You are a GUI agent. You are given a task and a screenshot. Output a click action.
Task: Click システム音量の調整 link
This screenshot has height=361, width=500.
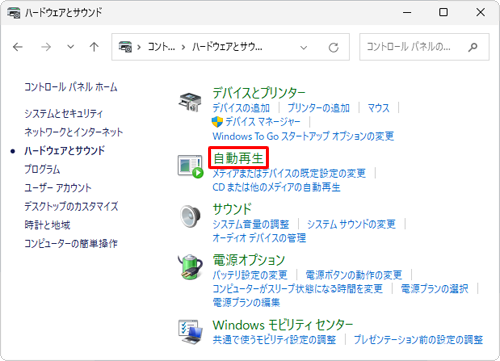(x=251, y=224)
